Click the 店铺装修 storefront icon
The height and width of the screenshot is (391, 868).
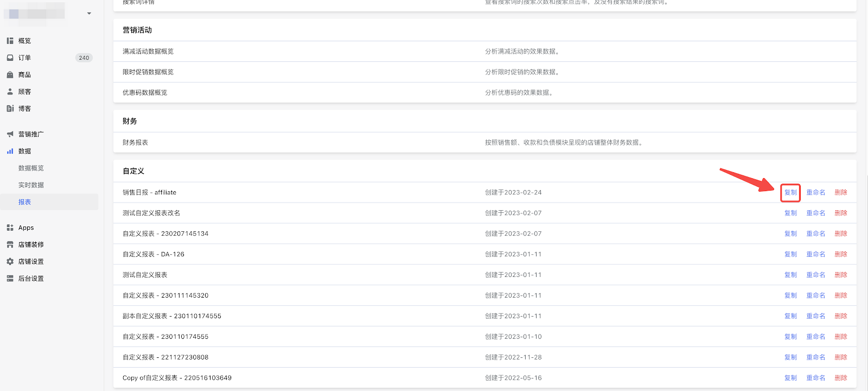click(10, 244)
